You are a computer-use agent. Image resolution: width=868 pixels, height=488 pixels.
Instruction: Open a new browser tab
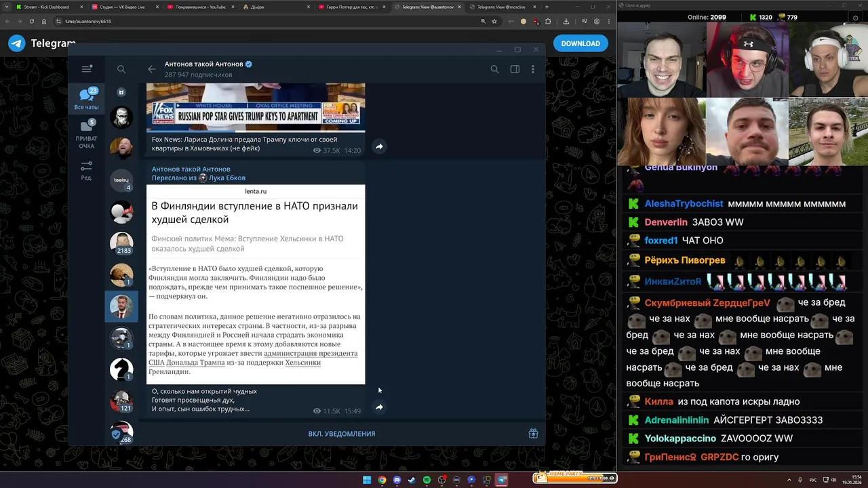coord(547,7)
